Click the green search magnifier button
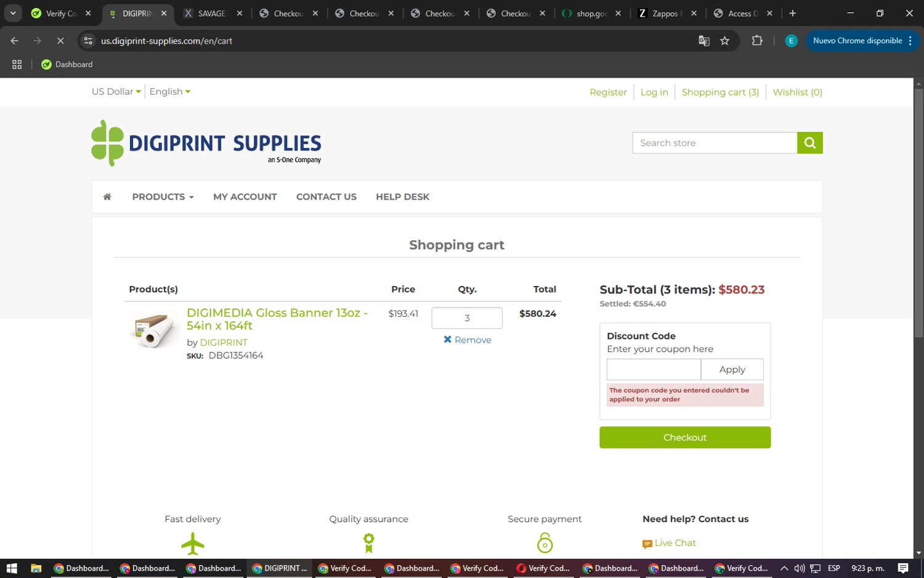Image resolution: width=924 pixels, height=578 pixels. 809,143
